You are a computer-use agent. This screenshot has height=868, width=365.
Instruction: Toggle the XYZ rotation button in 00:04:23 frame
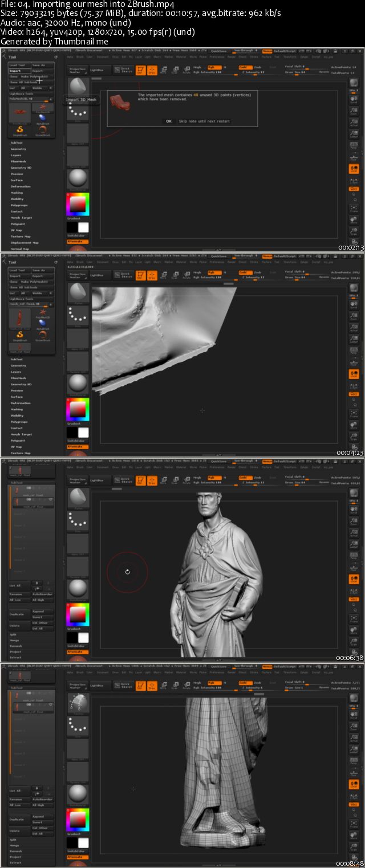(x=354, y=394)
